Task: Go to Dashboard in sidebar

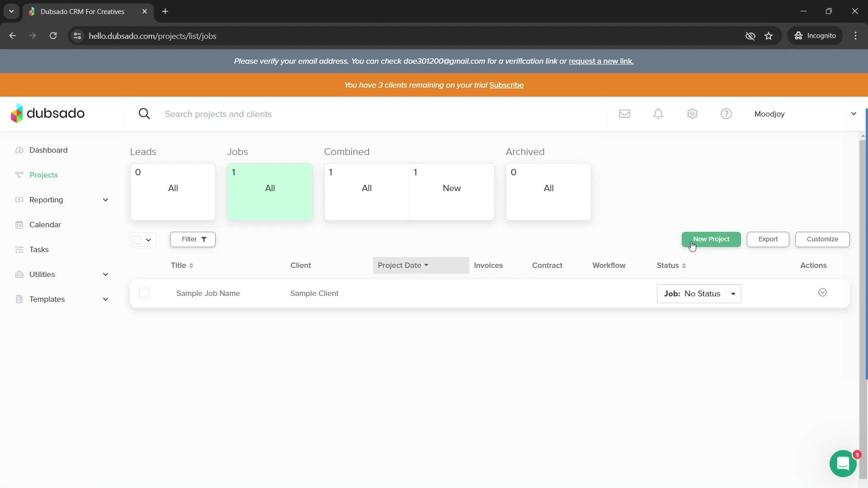Action: point(48,150)
